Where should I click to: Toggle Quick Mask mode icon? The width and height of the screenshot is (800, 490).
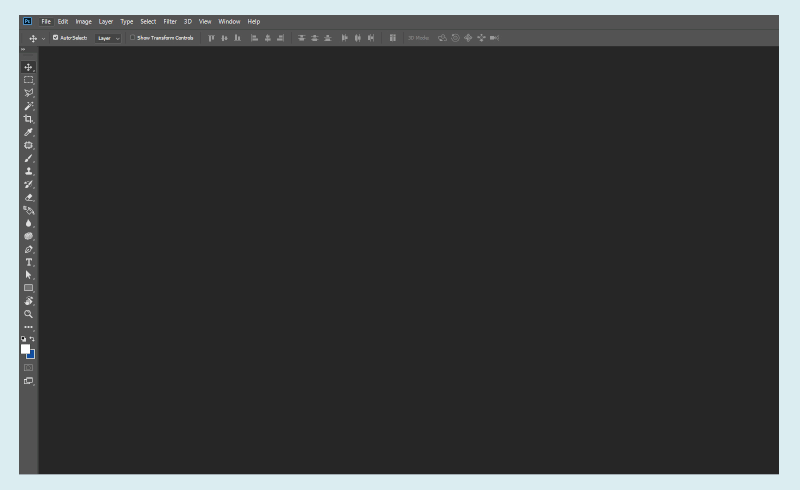[x=28, y=367]
